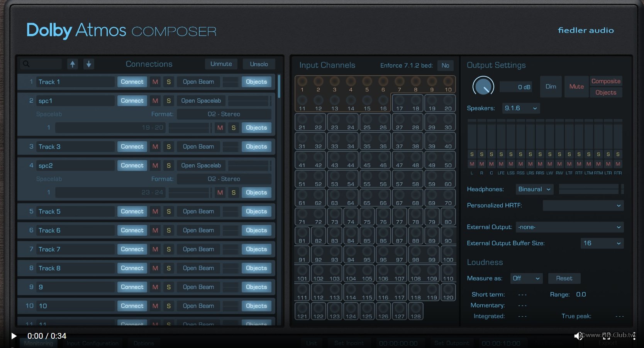This screenshot has height=348, width=644.
Task: Connect Track 7
Action: pyautogui.click(x=132, y=249)
